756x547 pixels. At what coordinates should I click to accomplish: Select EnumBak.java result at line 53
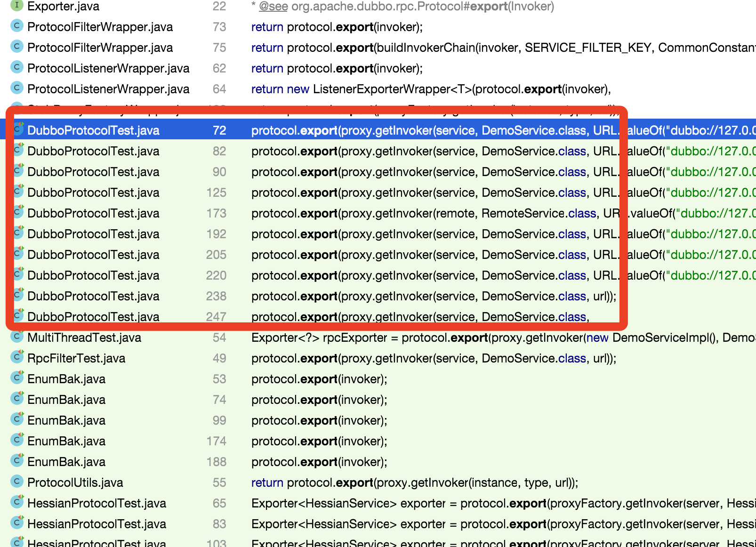[x=378, y=379]
